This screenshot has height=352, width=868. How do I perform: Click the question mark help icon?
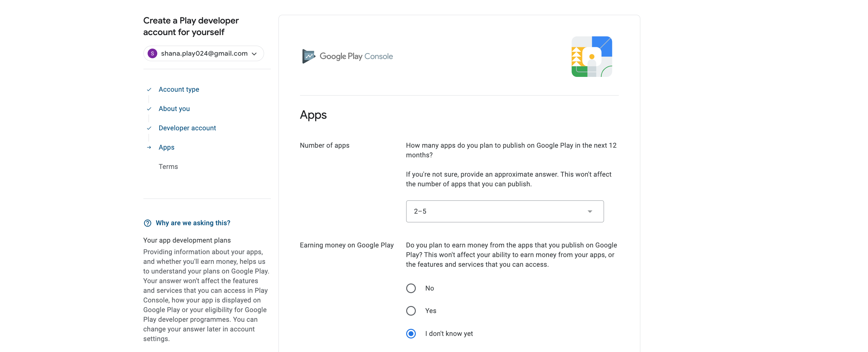tap(147, 223)
